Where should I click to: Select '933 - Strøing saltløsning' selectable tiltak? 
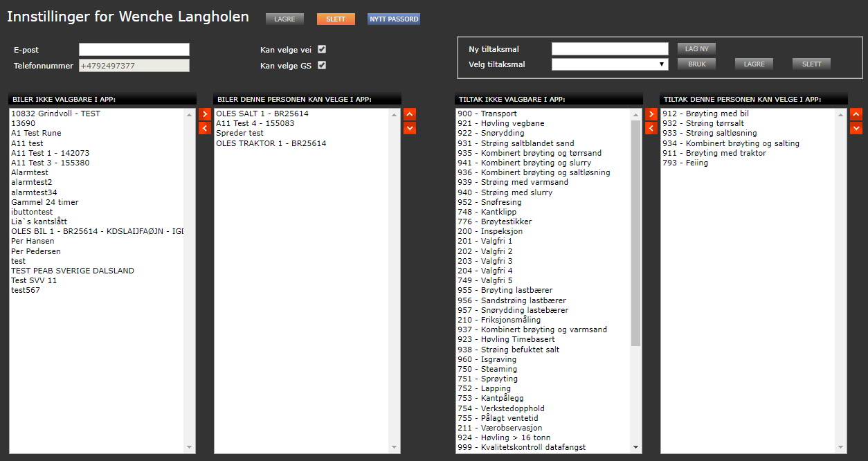(748, 133)
